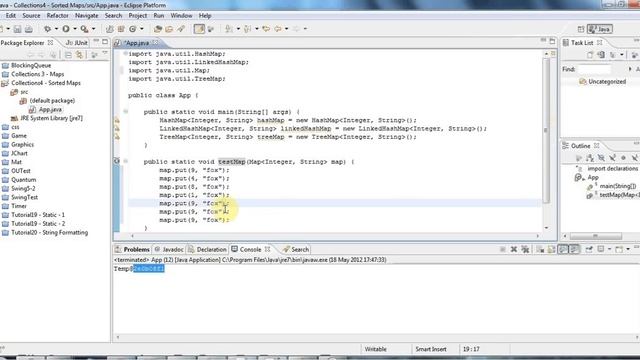The height and width of the screenshot is (360, 640).
Task: Open the Source menu
Action: click(31, 16)
